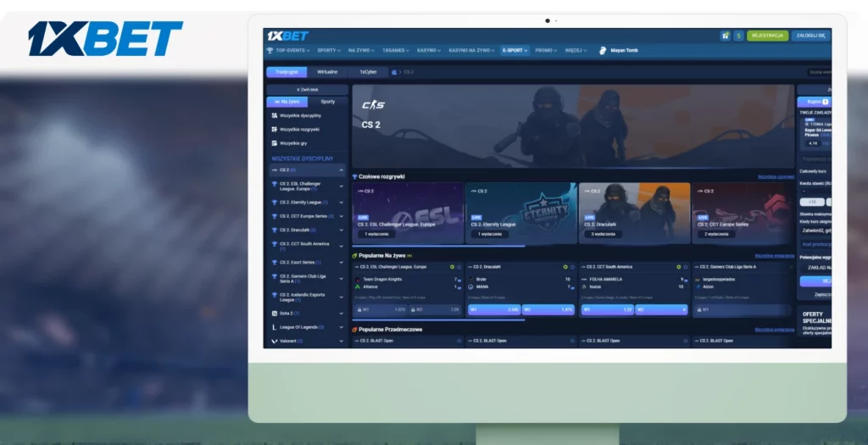Click the Wszystkie gry icon
The height and width of the screenshot is (445, 868).
pos(274,143)
